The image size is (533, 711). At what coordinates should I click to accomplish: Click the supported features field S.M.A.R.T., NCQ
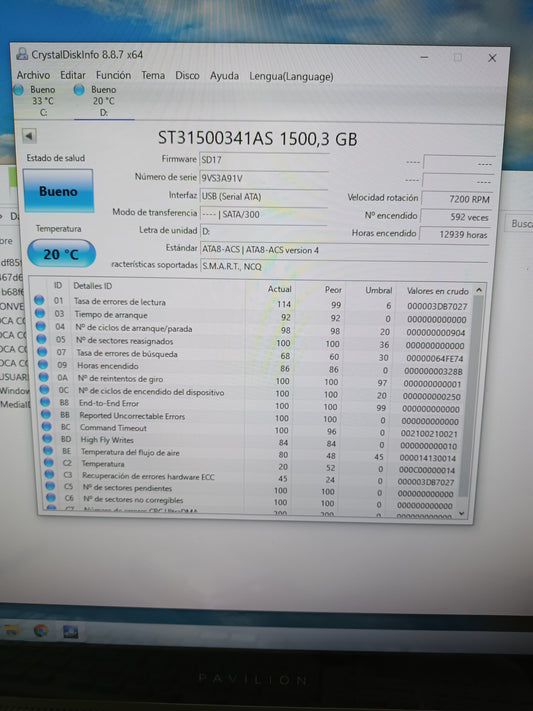pos(343,266)
